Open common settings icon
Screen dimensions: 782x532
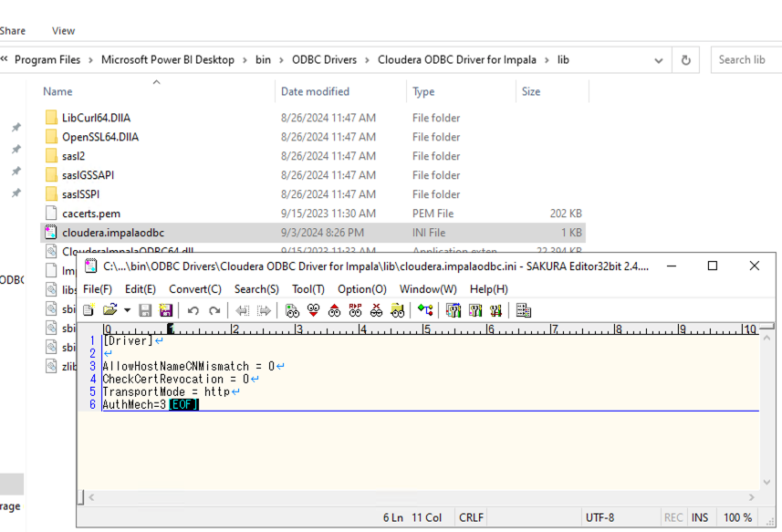(x=495, y=310)
